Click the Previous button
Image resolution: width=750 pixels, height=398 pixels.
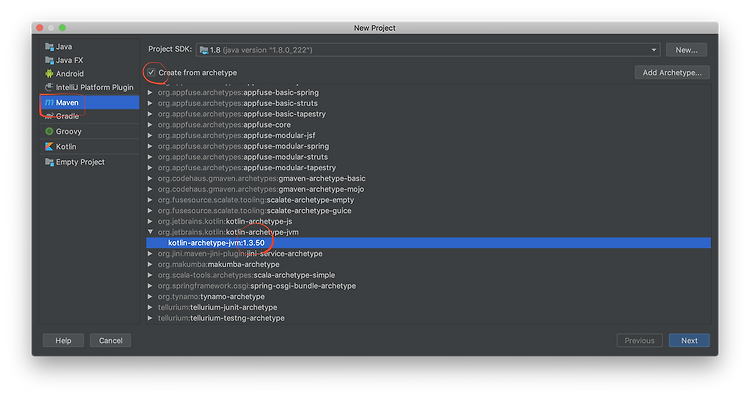tap(640, 341)
